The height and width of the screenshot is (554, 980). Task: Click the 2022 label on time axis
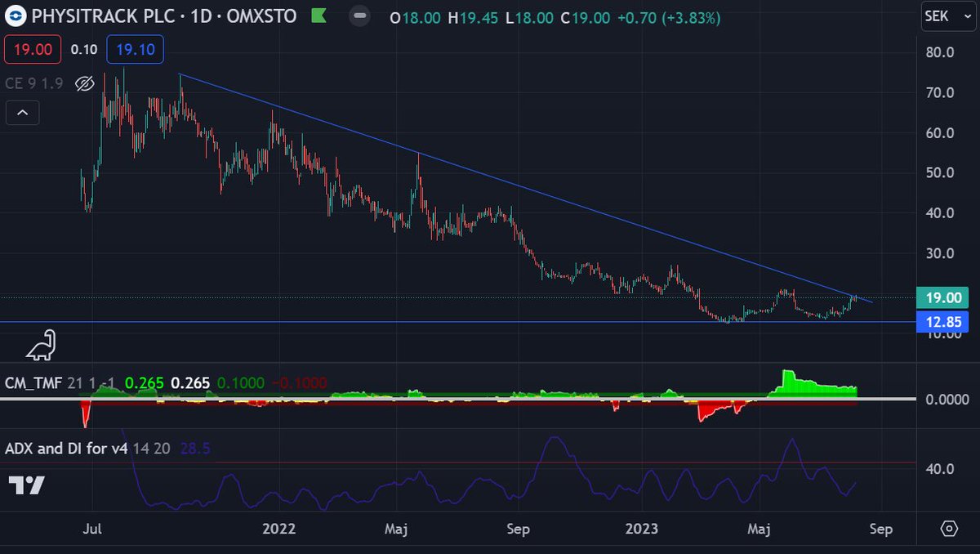[279, 529]
